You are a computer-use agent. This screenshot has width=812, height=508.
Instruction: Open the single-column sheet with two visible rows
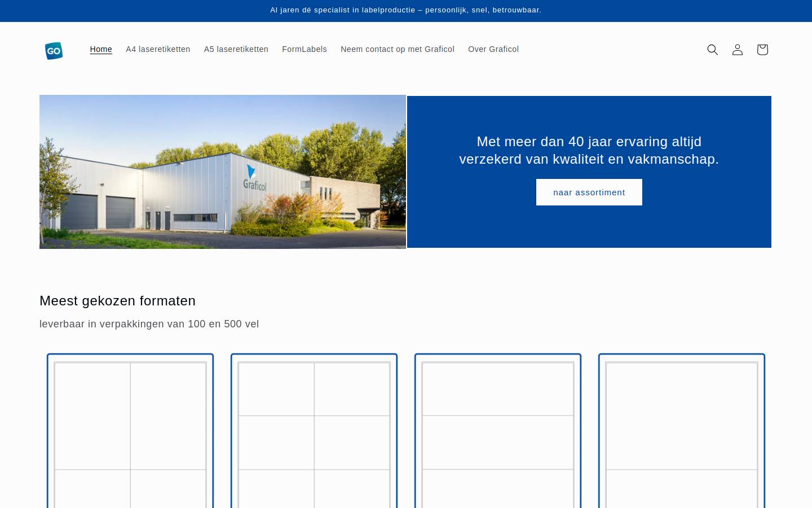682,431
